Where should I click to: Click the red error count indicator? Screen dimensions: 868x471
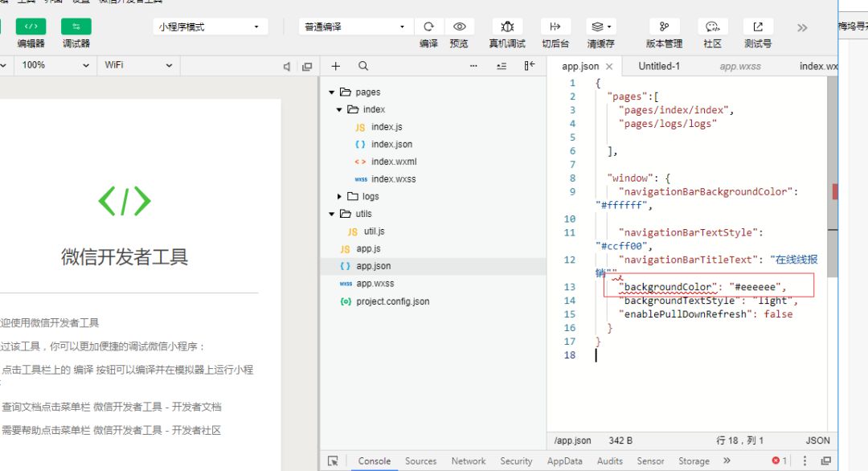(x=780, y=461)
